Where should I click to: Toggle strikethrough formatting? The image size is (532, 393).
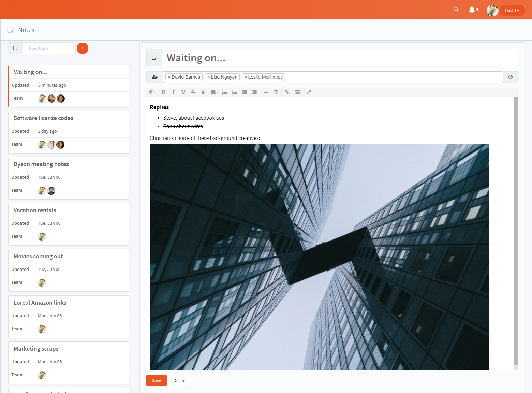point(193,92)
